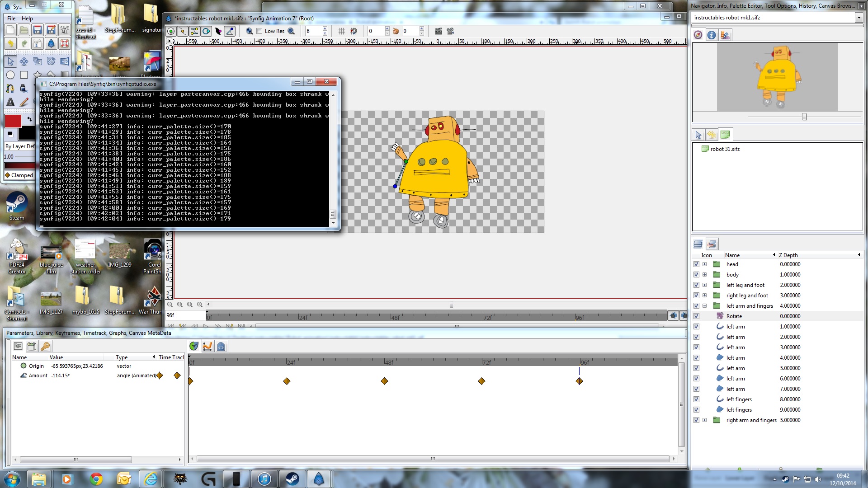The image size is (868, 488).
Task: Toggle visibility of head layer
Action: coord(696,264)
